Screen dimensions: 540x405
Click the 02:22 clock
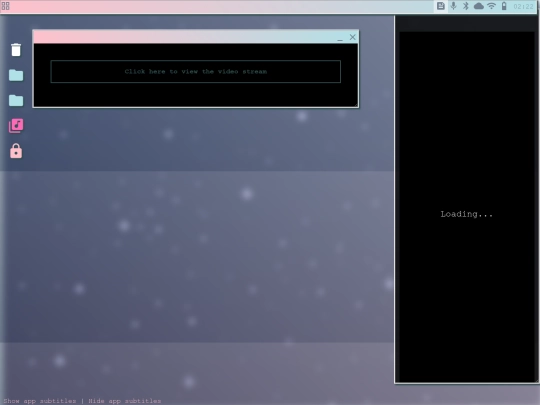coord(523,6)
